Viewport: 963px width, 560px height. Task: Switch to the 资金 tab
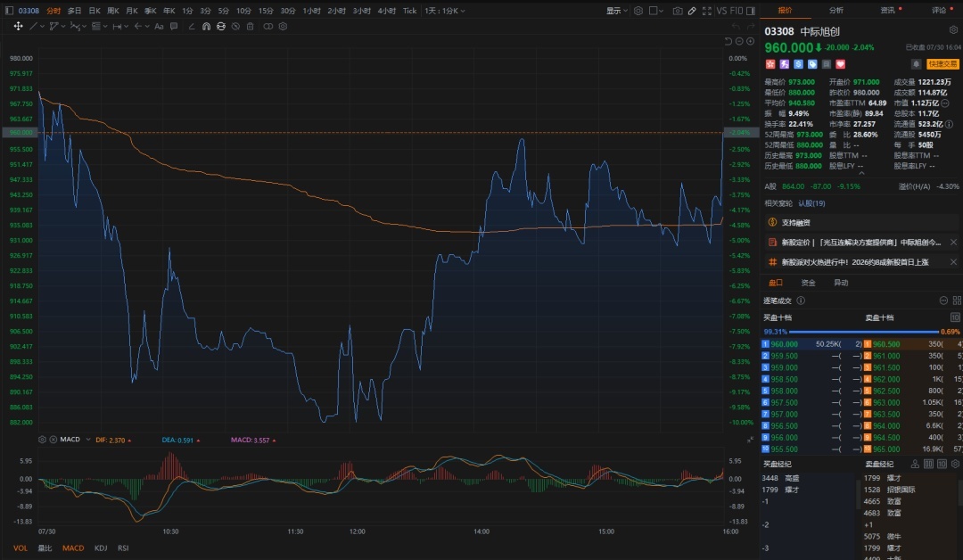pyautogui.click(x=808, y=283)
